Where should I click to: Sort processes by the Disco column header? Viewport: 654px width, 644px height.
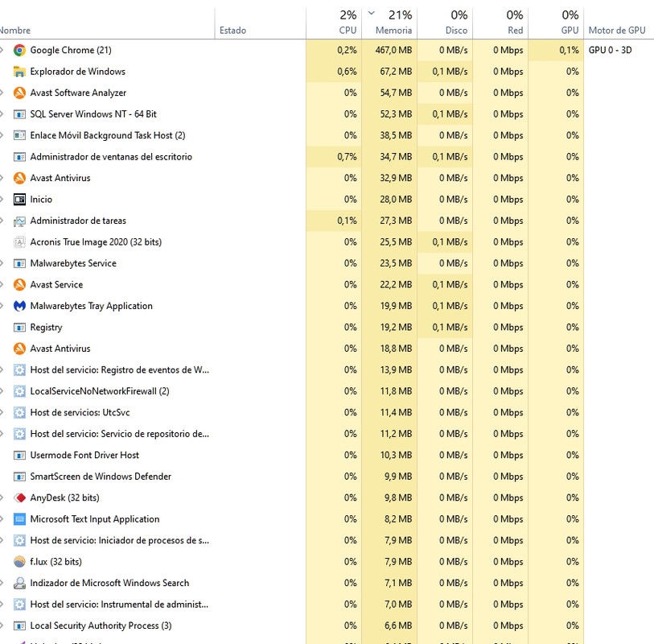click(x=445, y=23)
